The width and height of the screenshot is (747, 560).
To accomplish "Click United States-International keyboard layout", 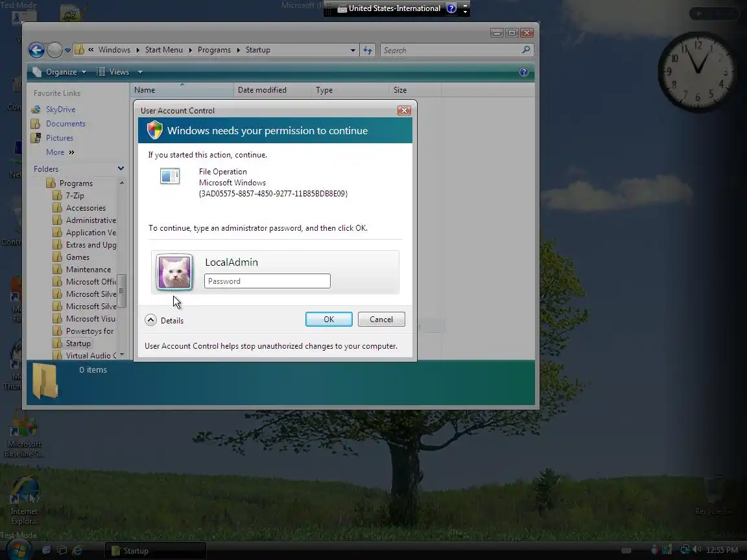I will (x=389, y=8).
